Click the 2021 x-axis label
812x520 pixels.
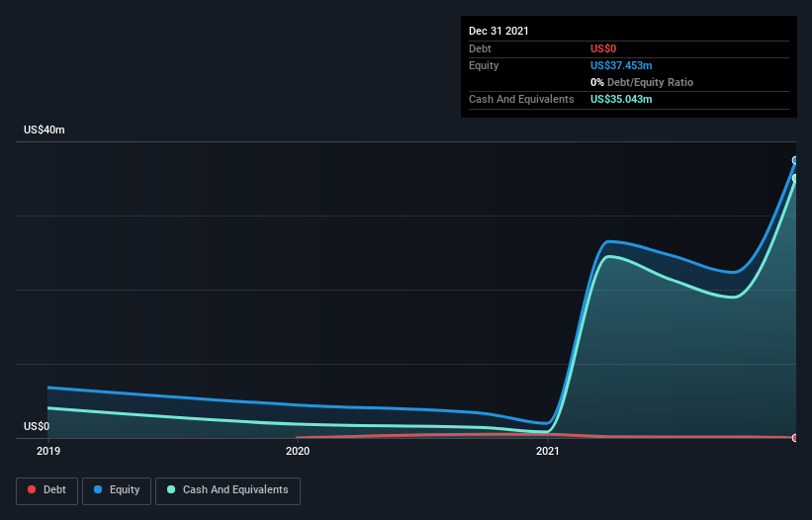click(x=548, y=451)
